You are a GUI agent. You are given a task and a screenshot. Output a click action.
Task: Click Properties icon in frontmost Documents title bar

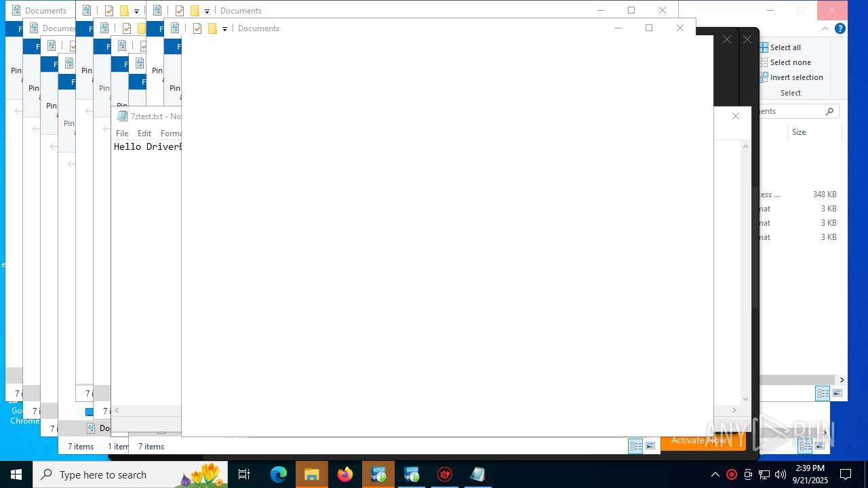coord(197,28)
